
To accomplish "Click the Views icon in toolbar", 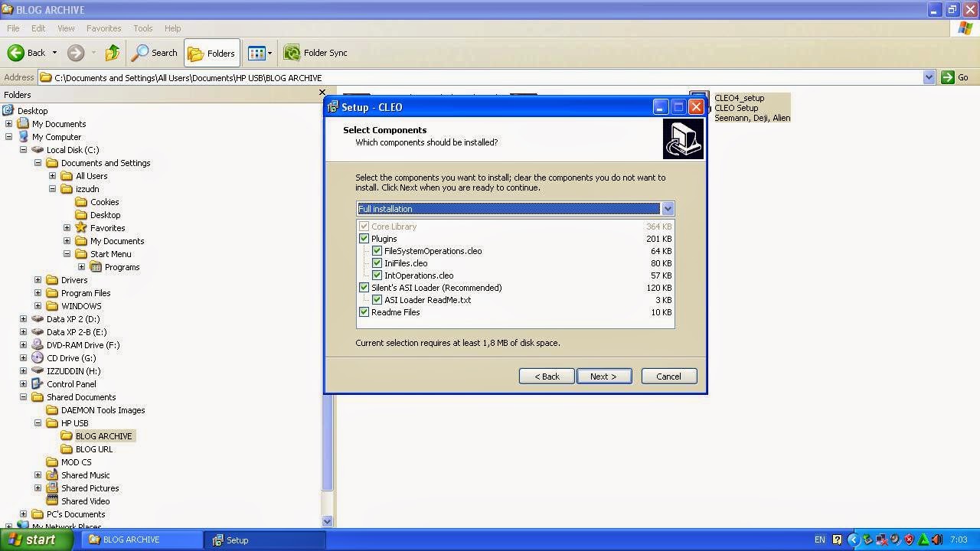I will [256, 53].
